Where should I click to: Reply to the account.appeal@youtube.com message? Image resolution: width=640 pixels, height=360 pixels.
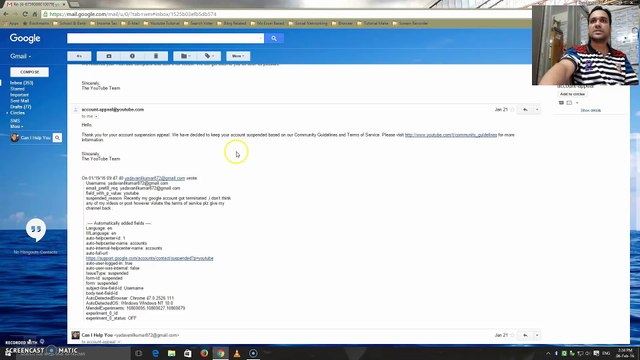(x=525, y=110)
